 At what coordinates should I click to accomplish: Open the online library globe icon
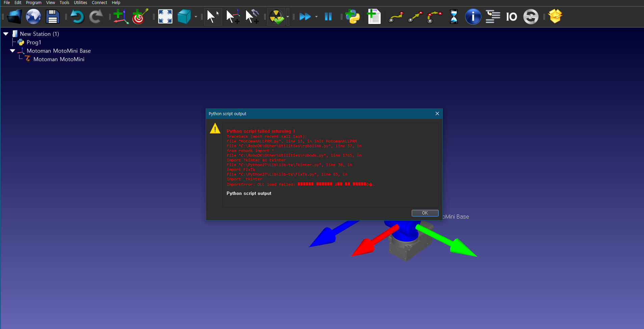click(33, 17)
